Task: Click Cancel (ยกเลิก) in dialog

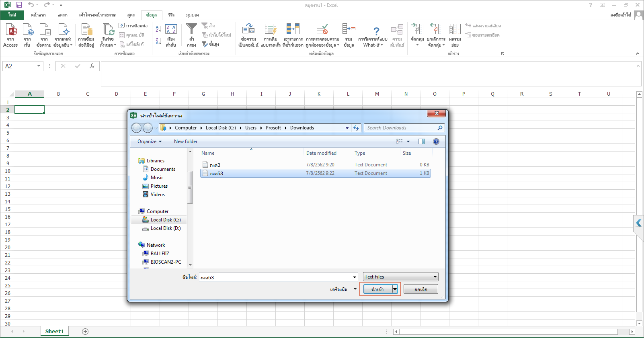Action: click(421, 289)
